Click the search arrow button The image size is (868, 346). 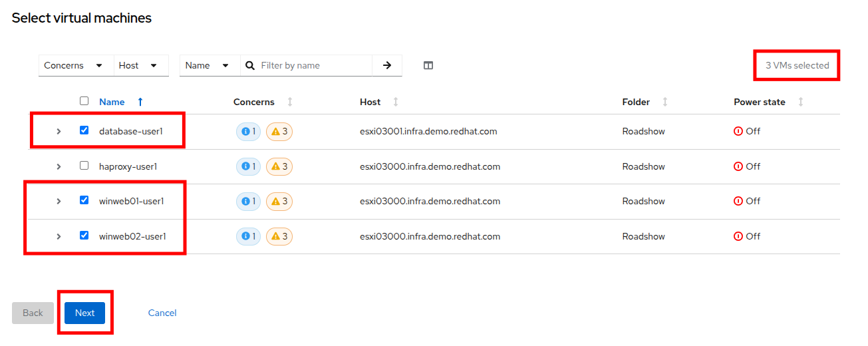(387, 65)
